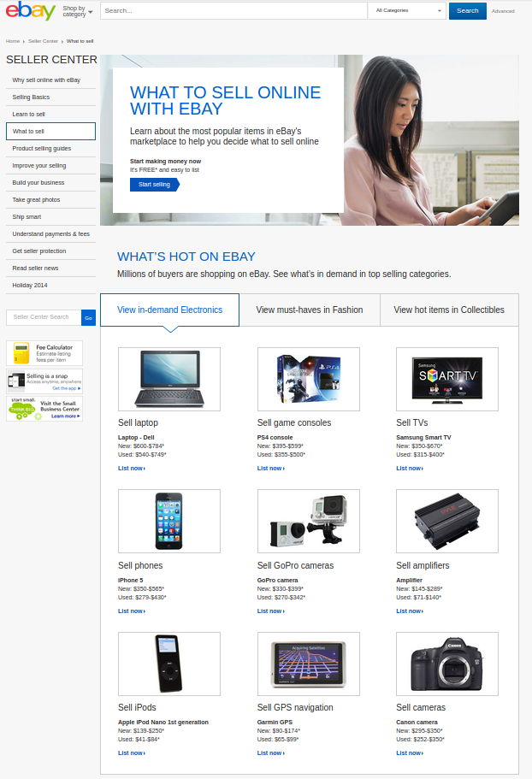Open Get seller protection

pyautogui.click(x=38, y=251)
